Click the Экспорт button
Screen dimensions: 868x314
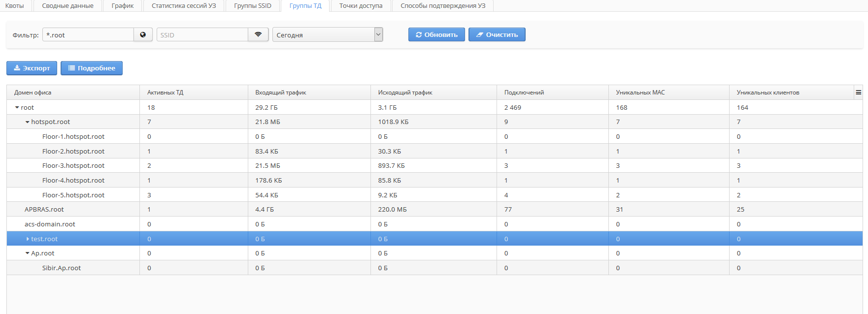[32, 68]
